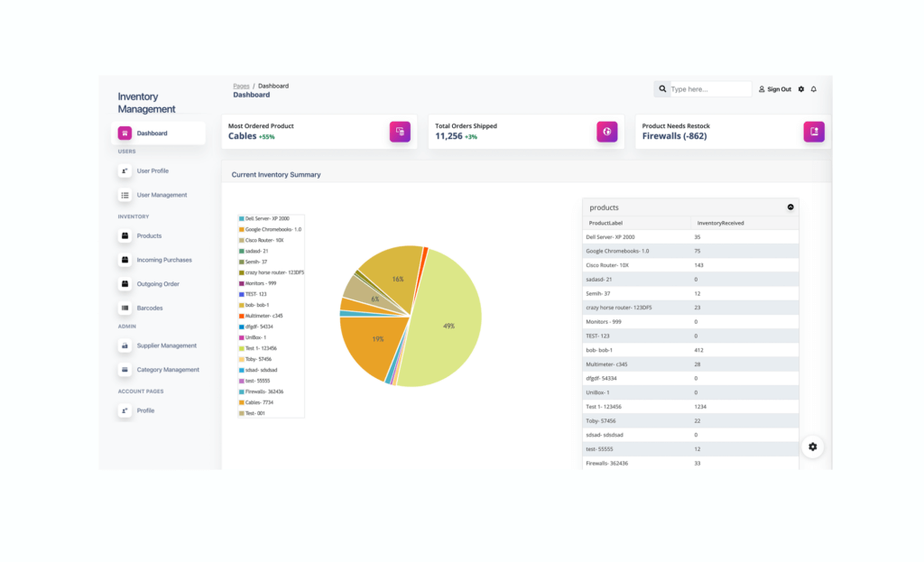Go to Supplier Management
The height and width of the screenshot is (562, 924).
(x=167, y=345)
